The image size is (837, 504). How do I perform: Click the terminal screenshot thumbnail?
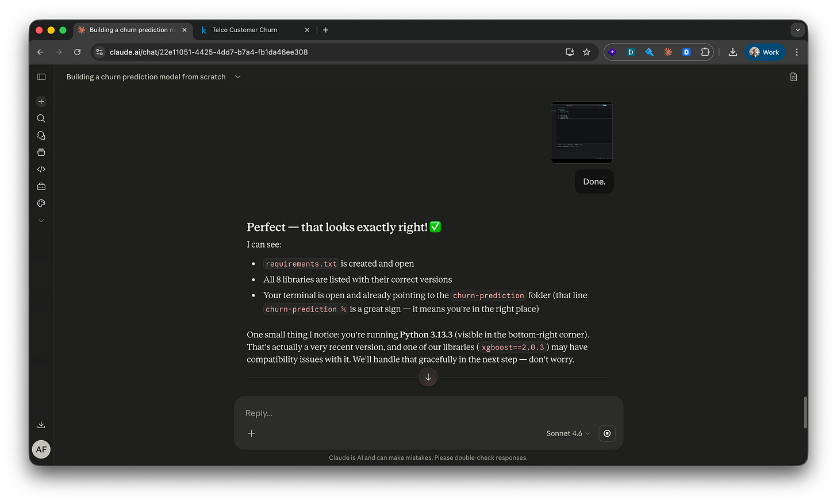click(x=581, y=132)
